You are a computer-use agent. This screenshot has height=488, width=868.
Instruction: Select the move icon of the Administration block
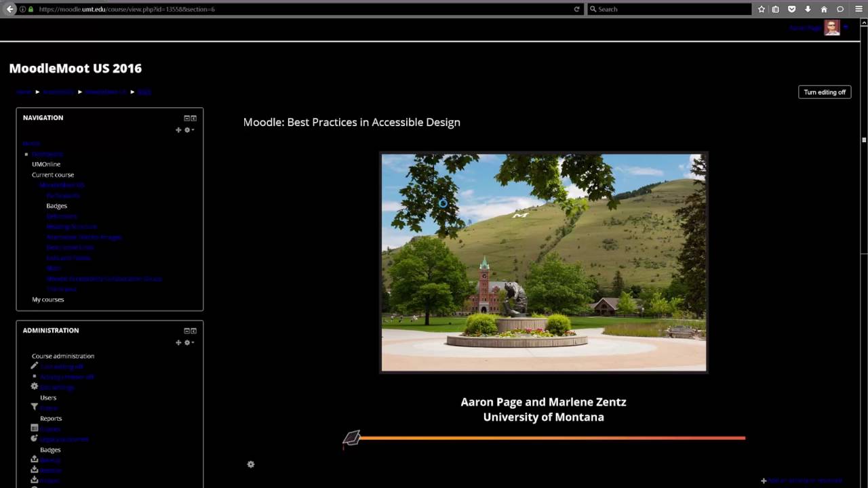pyautogui.click(x=179, y=343)
